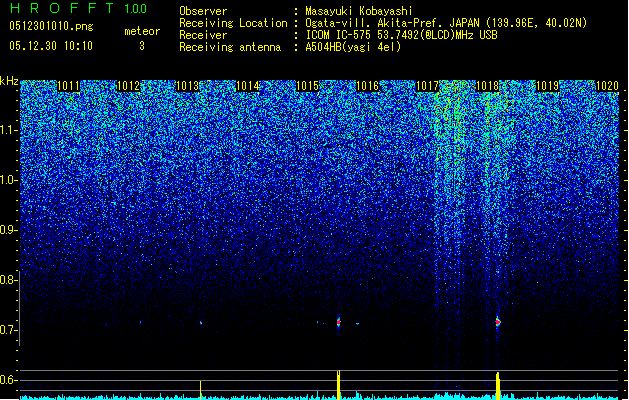
Task: Click the 1018 time marker
Action: pyautogui.click(x=487, y=86)
